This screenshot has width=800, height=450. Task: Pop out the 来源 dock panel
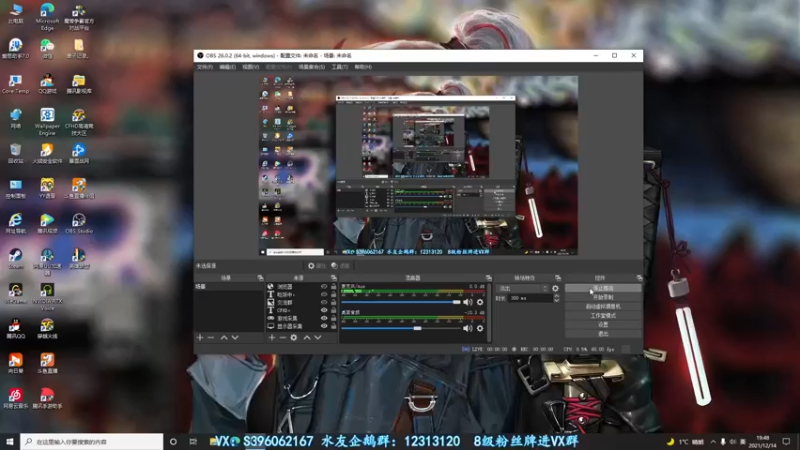334,278
